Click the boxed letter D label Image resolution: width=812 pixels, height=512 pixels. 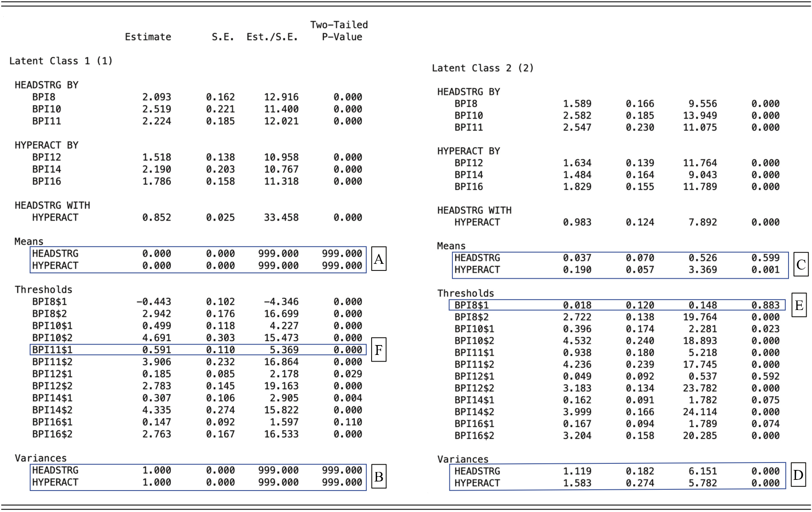[x=798, y=475]
